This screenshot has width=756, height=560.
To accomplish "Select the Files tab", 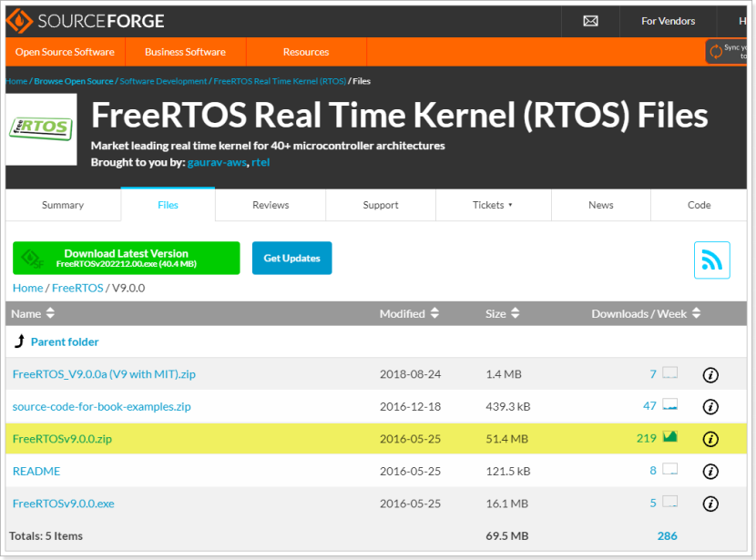I will [168, 205].
